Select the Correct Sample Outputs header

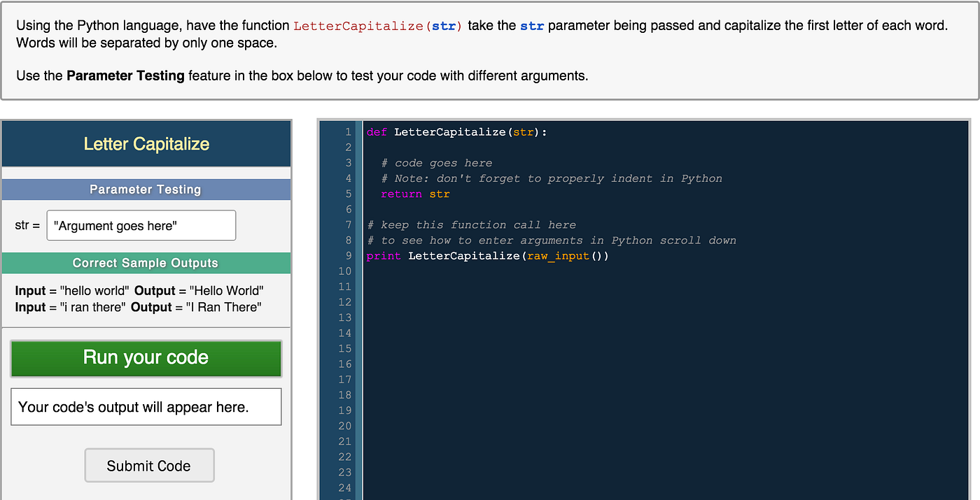tap(145, 264)
